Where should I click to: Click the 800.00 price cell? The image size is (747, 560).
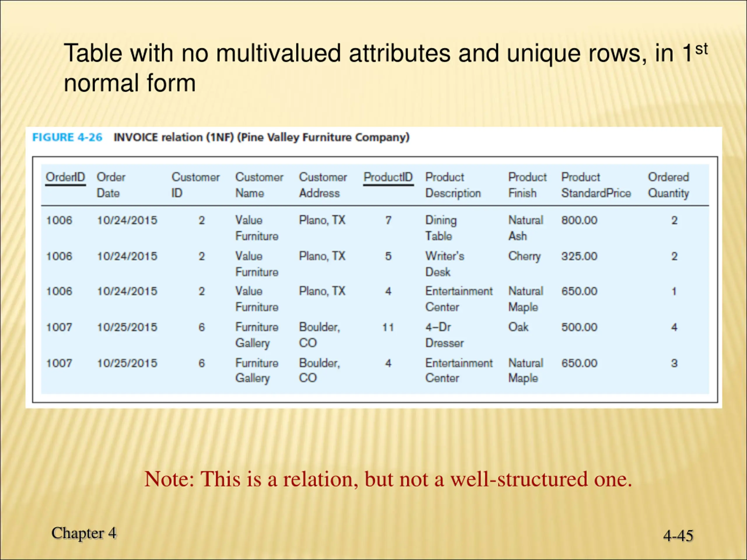point(579,220)
